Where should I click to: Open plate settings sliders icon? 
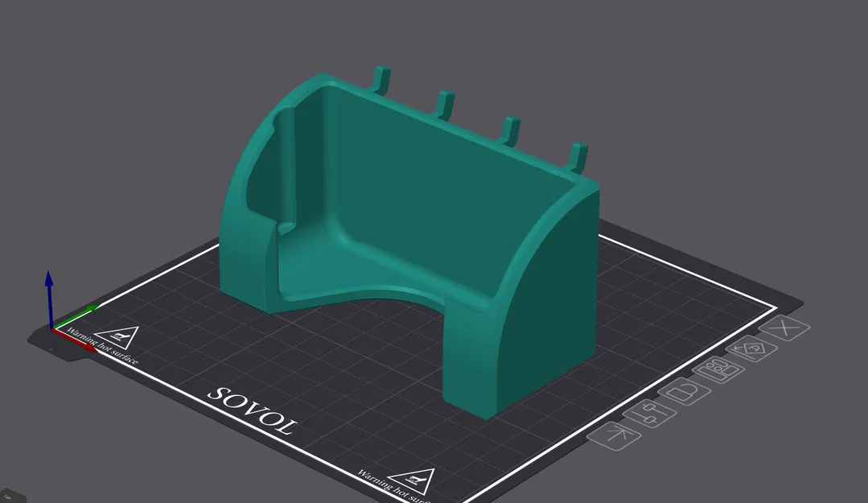649,413
